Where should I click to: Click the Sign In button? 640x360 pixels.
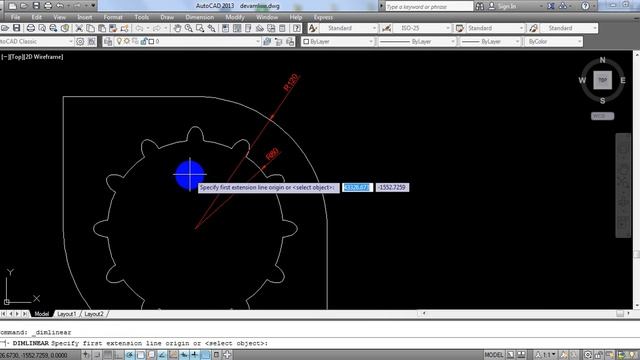(x=502, y=6)
